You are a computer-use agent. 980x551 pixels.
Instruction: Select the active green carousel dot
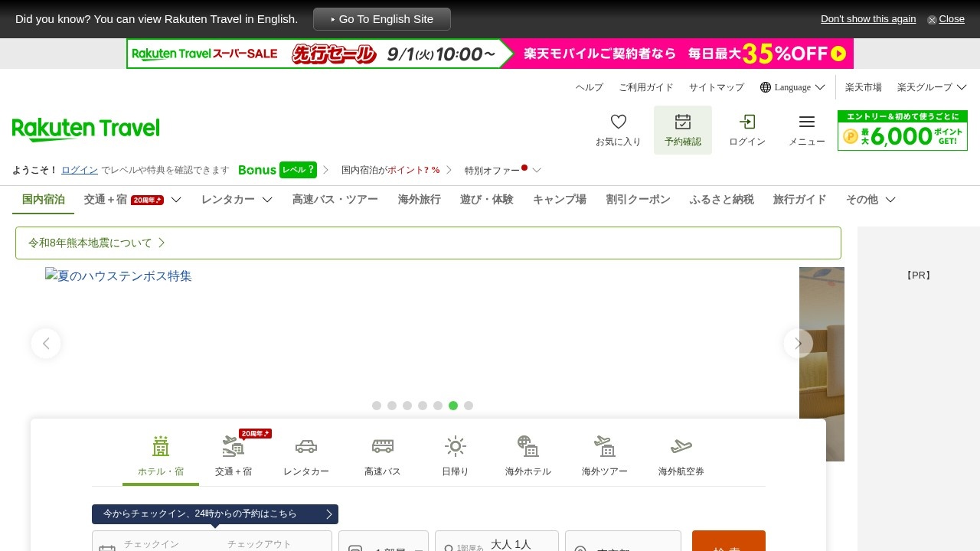click(453, 406)
